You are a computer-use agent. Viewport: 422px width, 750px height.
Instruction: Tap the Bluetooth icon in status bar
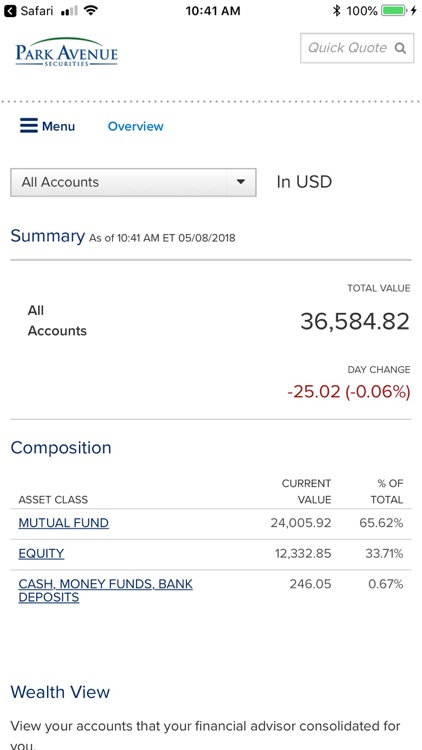[x=337, y=11]
